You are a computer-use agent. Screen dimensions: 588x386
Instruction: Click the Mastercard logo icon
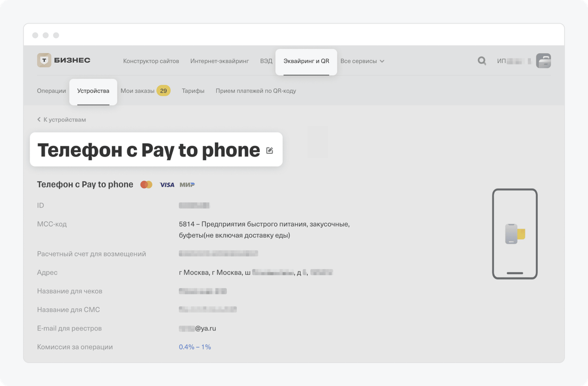click(x=146, y=185)
